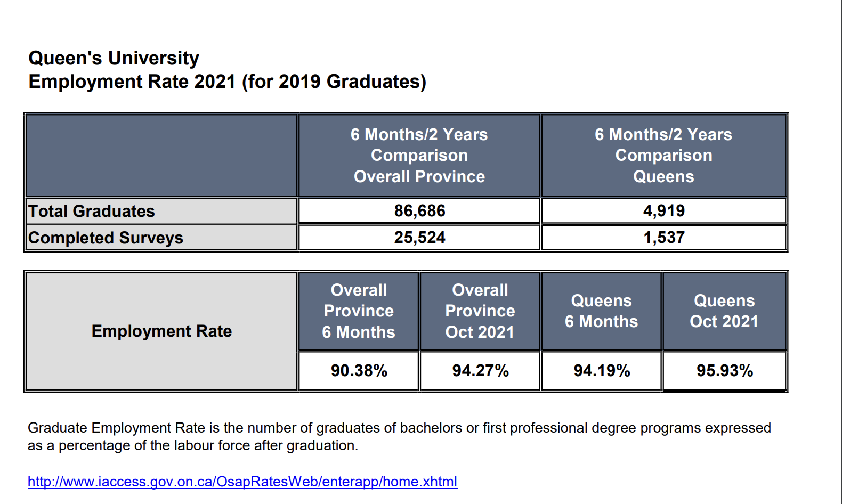Select the Comparison Queens column header
The width and height of the screenshot is (842, 504).
coord(663,156)
